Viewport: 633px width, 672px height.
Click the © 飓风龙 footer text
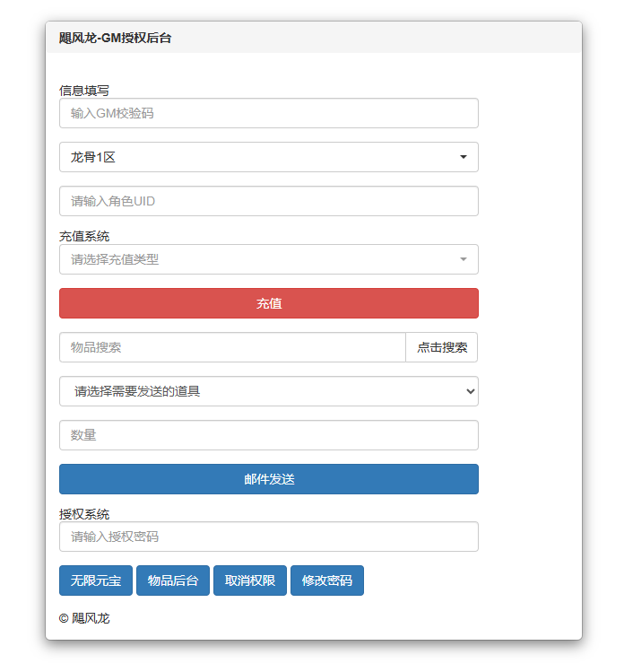click(x=84, y=618)
